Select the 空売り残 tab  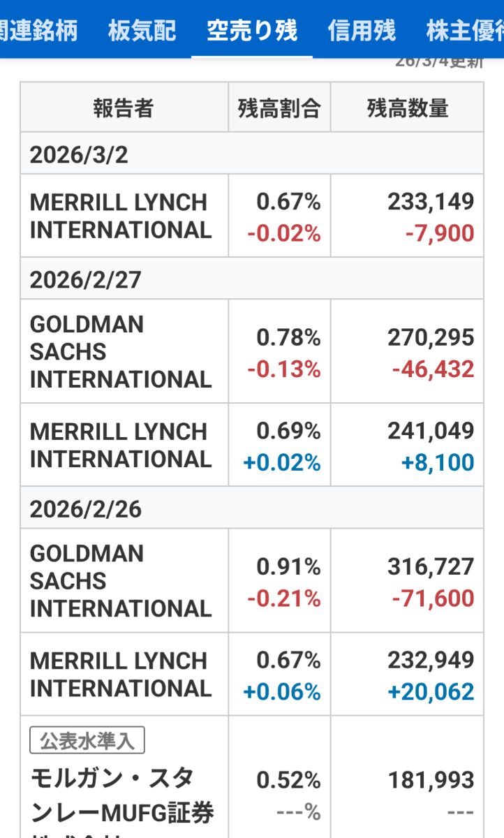click(x=252, y=31)
